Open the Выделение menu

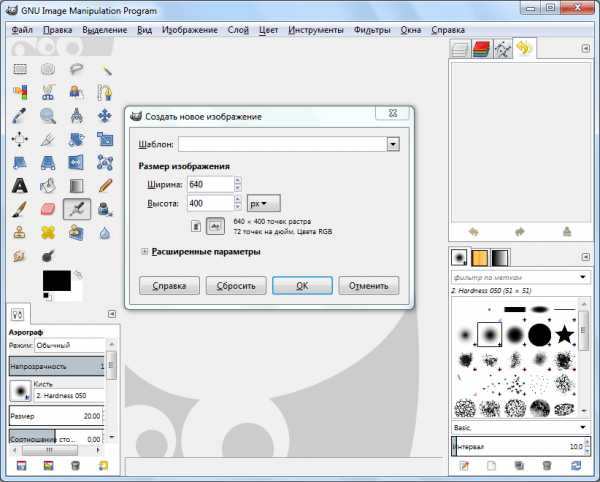pos(104,30)
